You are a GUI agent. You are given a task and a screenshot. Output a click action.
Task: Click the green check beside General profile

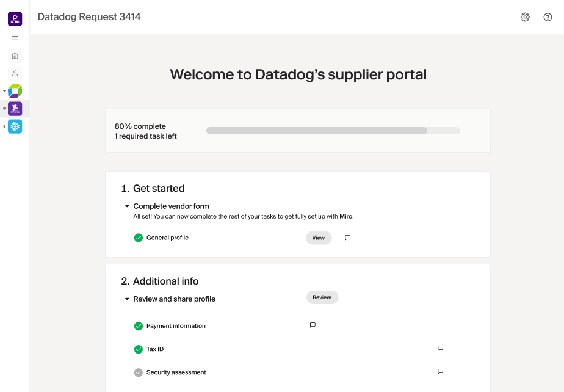point(139,238)
